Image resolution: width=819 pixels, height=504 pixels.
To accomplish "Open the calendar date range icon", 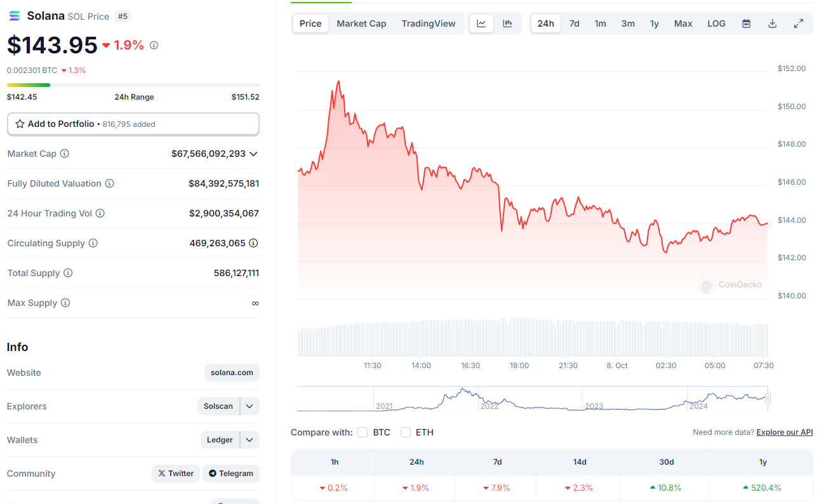I will (747, 23).
